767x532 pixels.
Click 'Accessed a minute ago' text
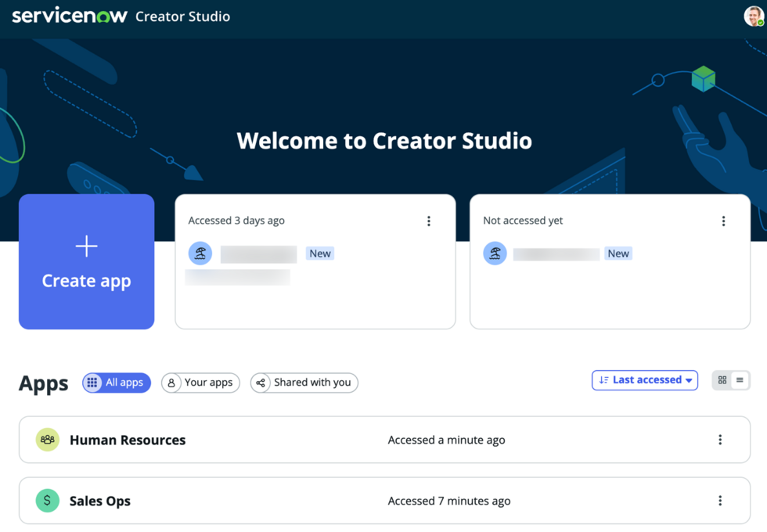click(447, 440)
